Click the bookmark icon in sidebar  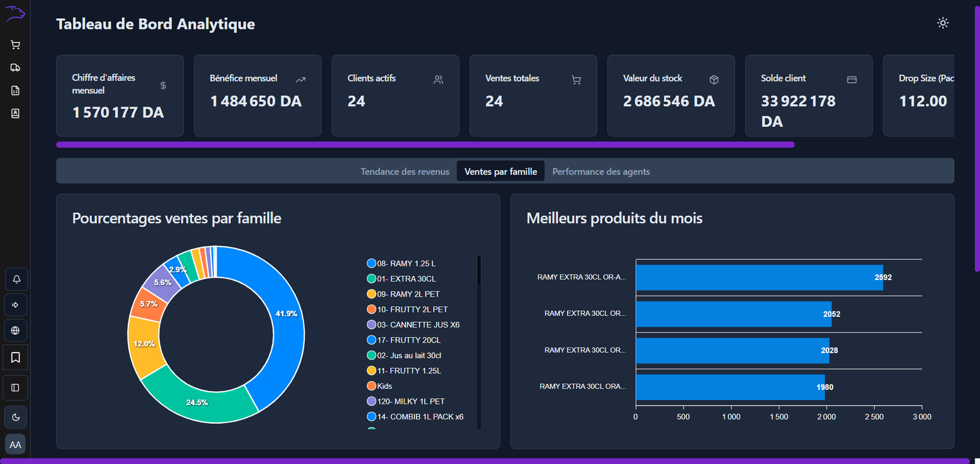click(x=16, y=357)
